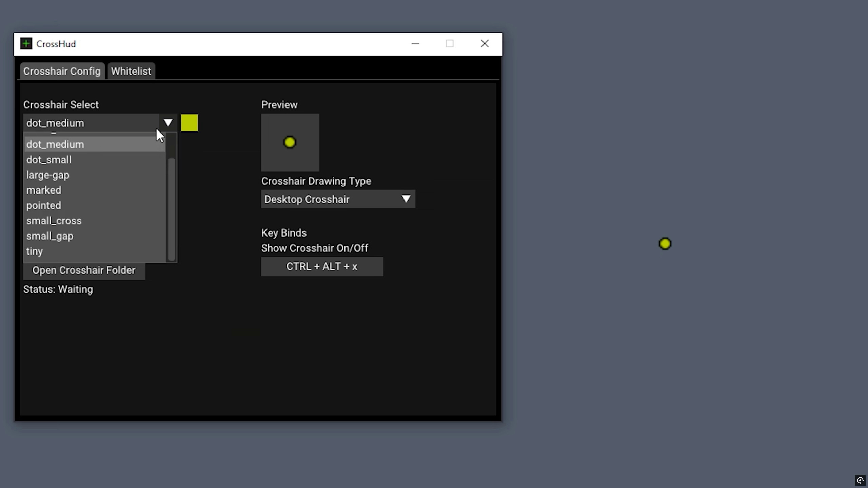868x488 pixels.
Task: Open the Crosshair Select dropdown arrow
Action: click(168, 123)
